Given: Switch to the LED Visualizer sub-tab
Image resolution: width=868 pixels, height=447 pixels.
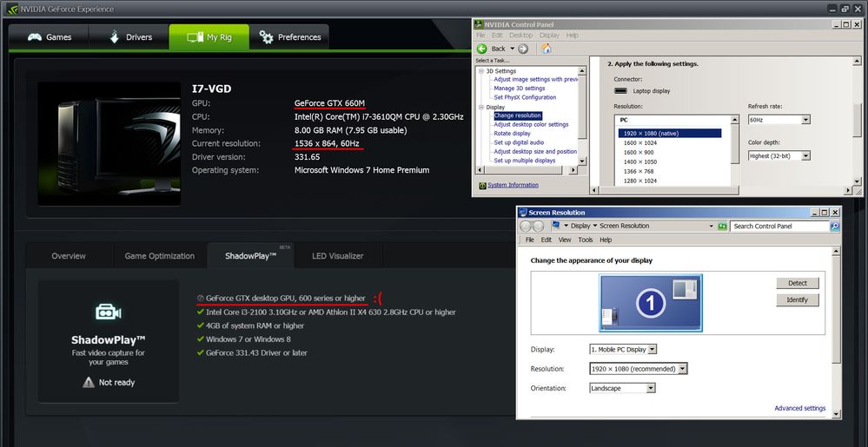Looking at the screenshot, I should 338,256.
